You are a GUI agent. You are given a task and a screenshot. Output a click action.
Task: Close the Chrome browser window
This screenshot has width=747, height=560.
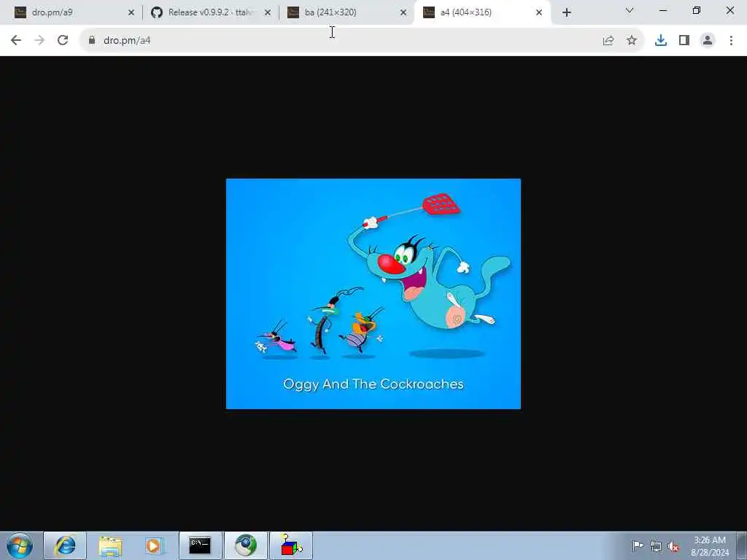pyautogui.click(x=729, y=10)
